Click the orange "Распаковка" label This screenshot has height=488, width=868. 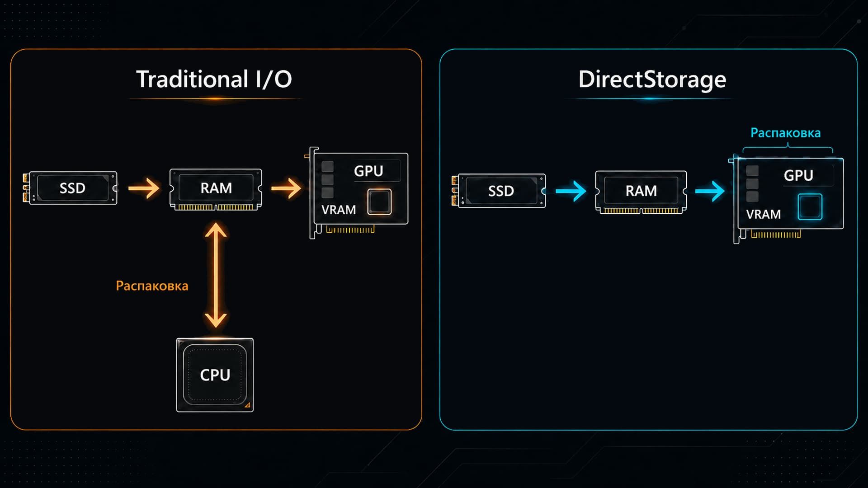(x=152, y=286)
